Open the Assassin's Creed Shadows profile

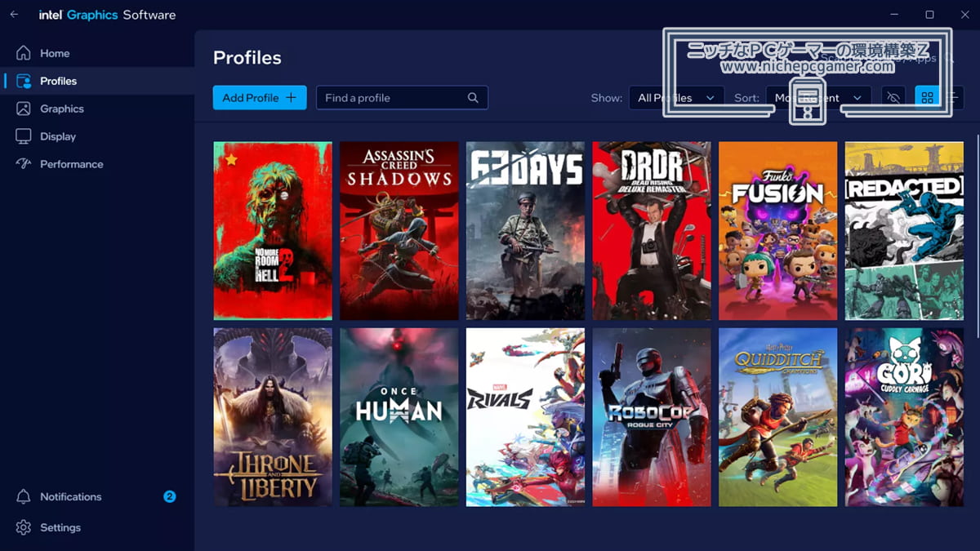click(x=399, y=231)
